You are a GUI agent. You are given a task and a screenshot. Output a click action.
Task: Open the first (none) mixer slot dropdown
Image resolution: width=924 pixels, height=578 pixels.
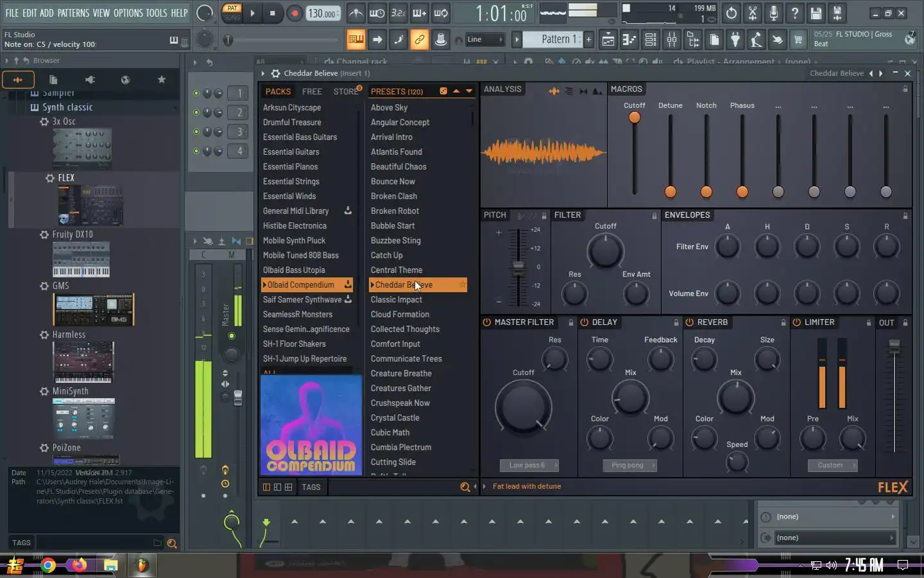(828, 517)
